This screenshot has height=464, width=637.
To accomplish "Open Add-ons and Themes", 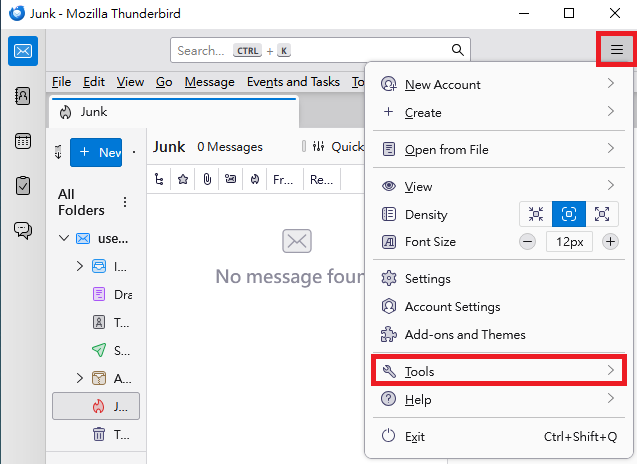I will point(499,334).
